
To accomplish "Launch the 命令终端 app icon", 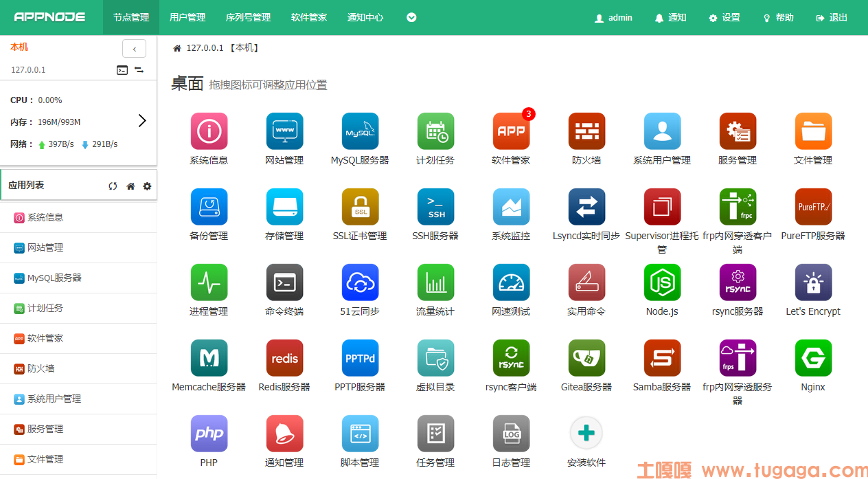I will (284, 282).
